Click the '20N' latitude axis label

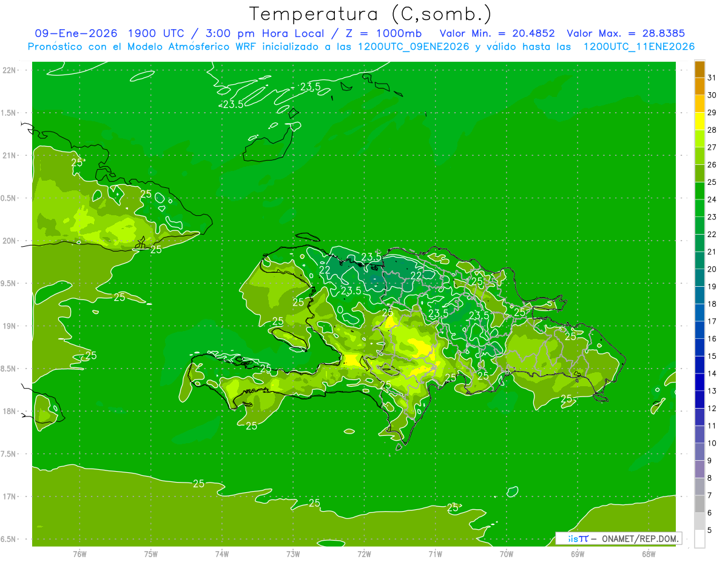[9, 241]
